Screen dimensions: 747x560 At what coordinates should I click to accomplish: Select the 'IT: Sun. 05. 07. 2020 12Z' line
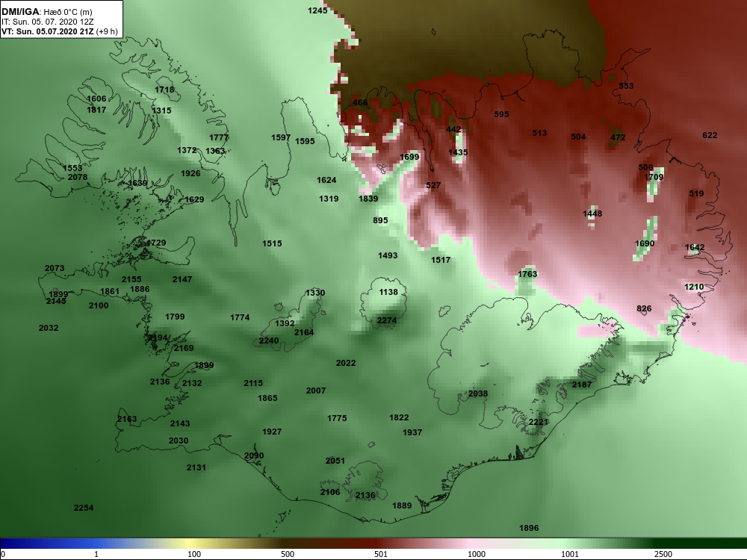(x=48, y=22)
